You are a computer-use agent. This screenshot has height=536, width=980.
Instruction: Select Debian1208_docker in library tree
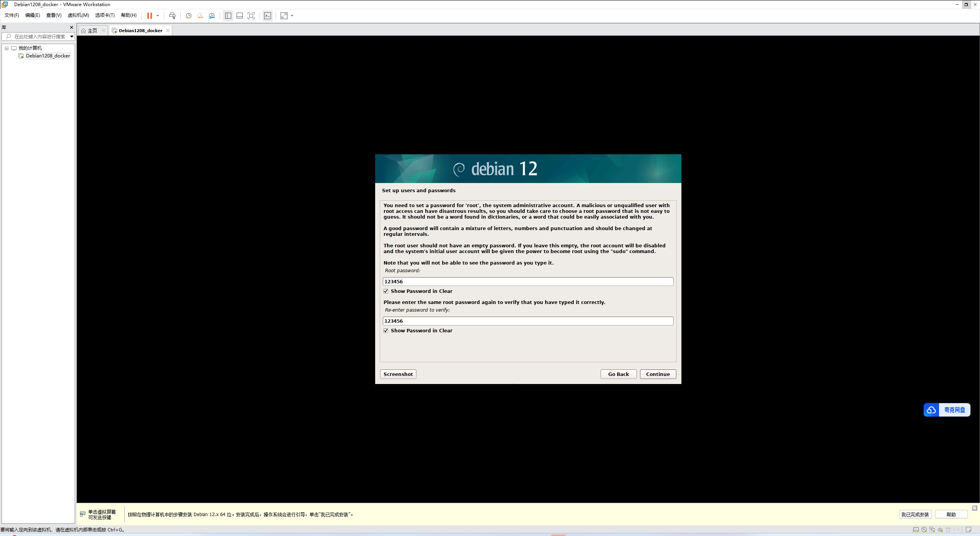click(48, 56)
